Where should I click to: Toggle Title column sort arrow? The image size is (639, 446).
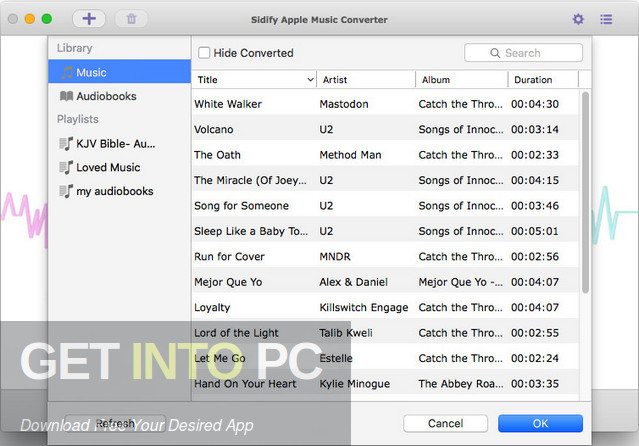coord(310,79)
